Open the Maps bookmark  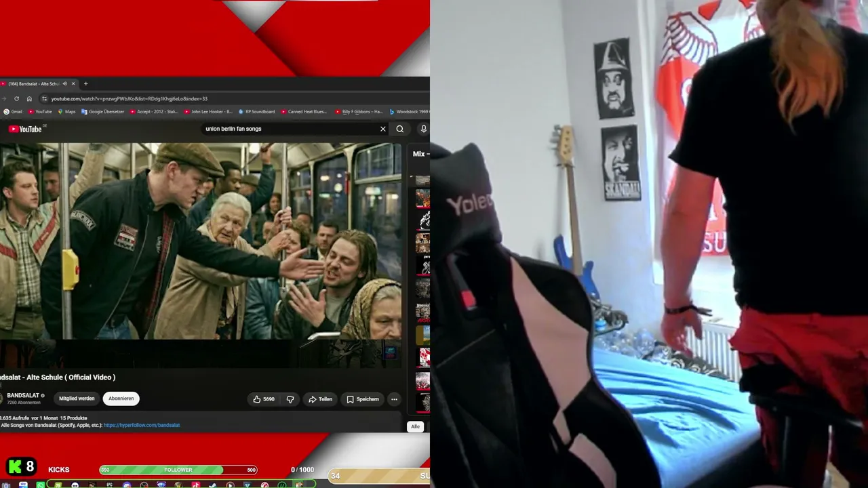tap(66, 112)
